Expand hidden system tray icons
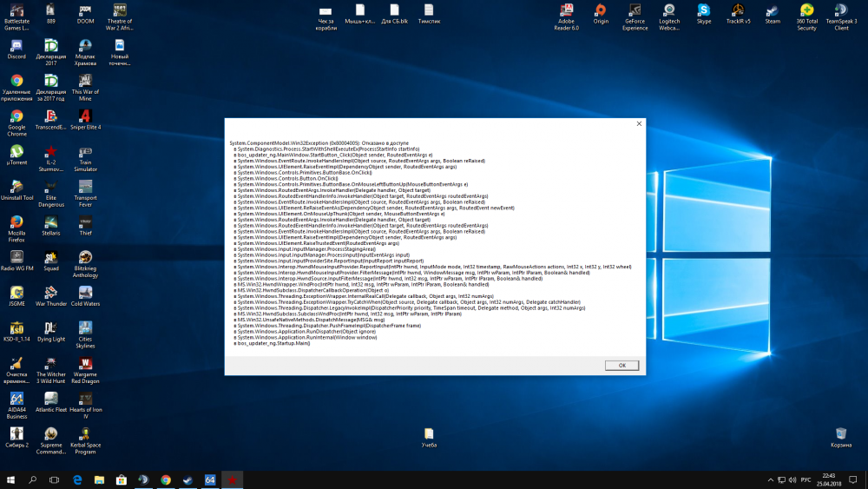The image size is (868, 489). (770, 479)
